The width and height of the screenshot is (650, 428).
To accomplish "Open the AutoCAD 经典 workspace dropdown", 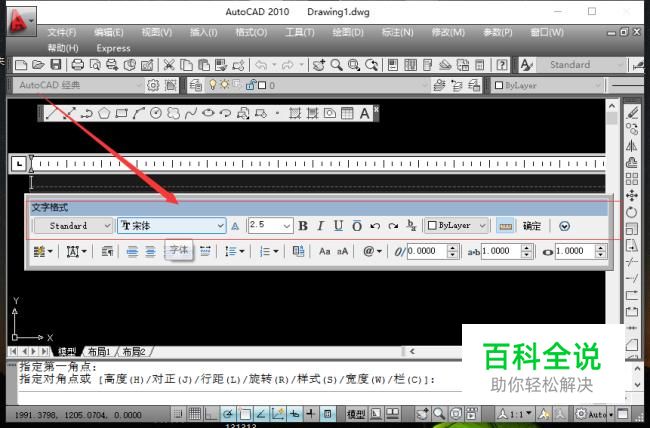I will pyautogui.click(x=139, y=85).
